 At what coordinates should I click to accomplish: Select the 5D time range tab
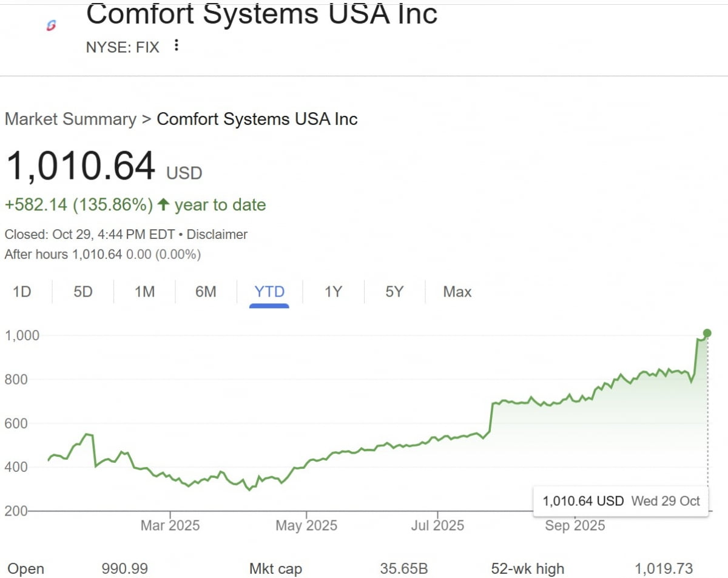83,292
